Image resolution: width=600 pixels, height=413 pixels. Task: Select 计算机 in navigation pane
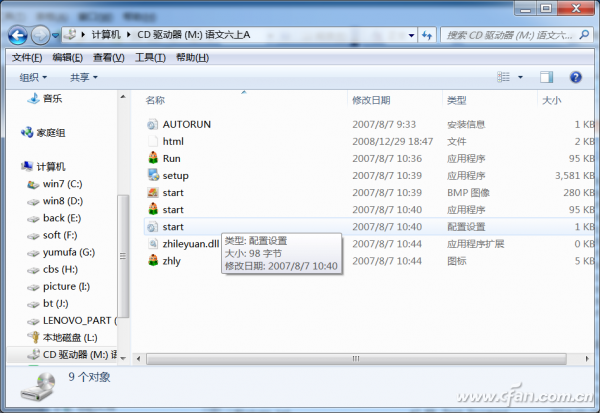coord(51,167)
